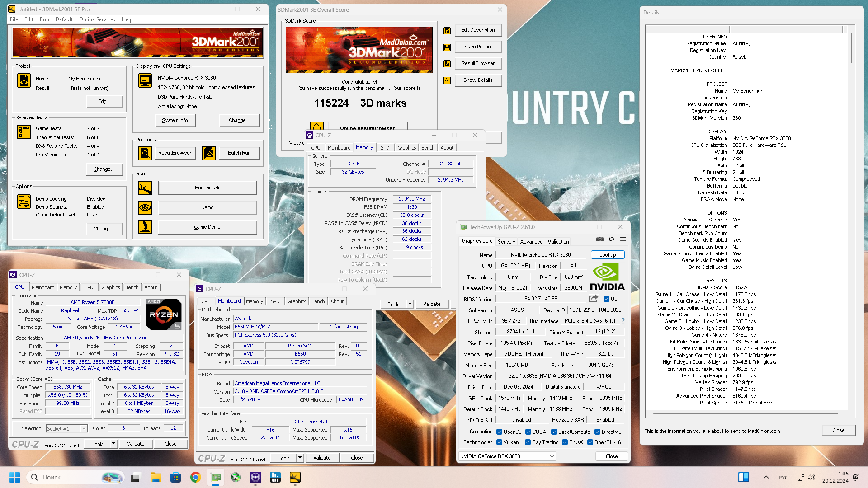The image size is (868, 488).
Task: Open the Bench tab in CPU-Z CPU window
Action: click(x=132, y=287)
